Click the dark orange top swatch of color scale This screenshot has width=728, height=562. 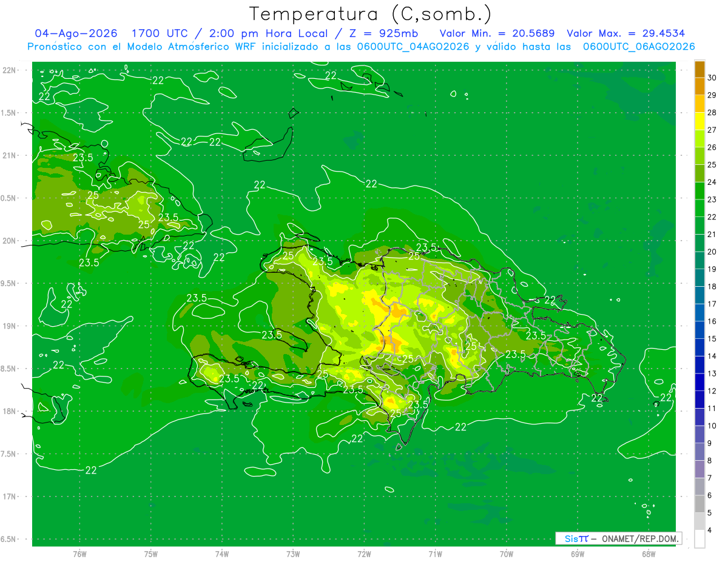click(699, 69)
